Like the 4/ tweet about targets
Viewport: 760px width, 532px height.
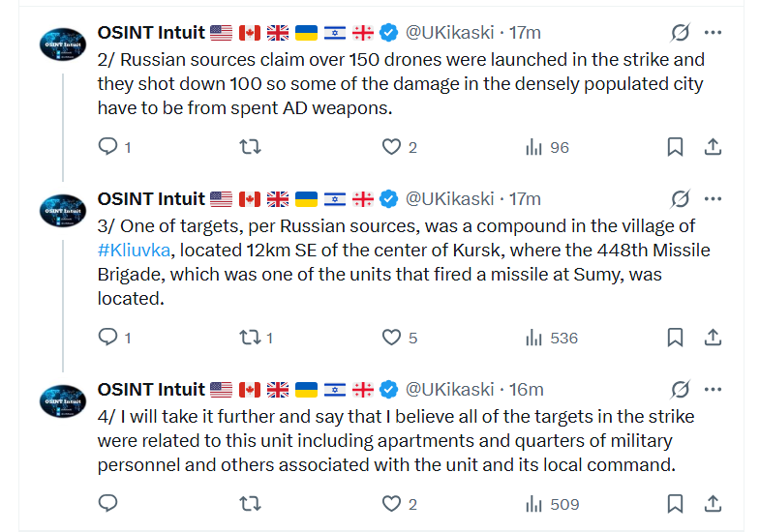(392, 503)
